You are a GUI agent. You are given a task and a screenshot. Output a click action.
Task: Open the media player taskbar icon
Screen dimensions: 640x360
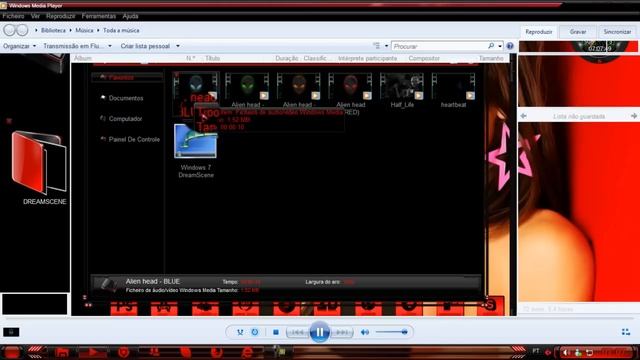point(93,352)
